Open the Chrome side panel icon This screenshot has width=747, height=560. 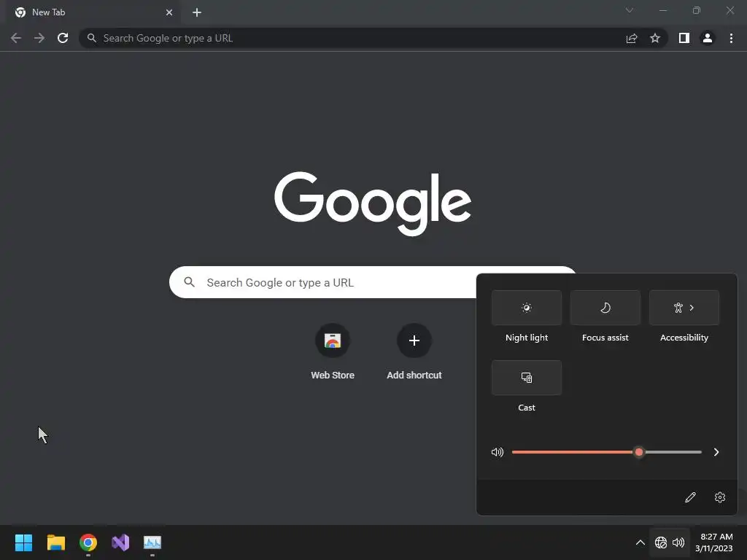click(x=684, y=38)
